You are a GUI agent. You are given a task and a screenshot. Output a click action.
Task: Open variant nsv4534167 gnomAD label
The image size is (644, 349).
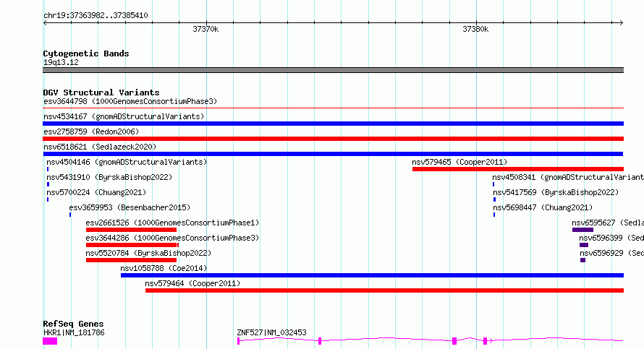pos(124,116)
